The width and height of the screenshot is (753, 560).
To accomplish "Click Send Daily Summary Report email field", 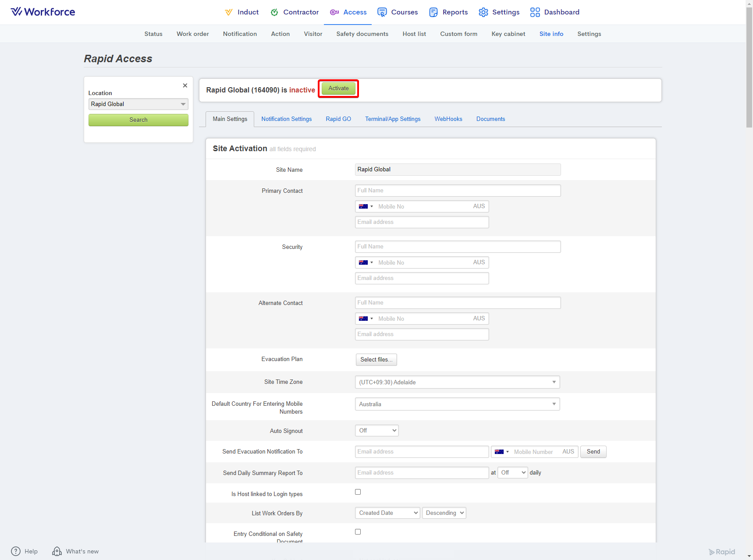I will click(422, 473).
